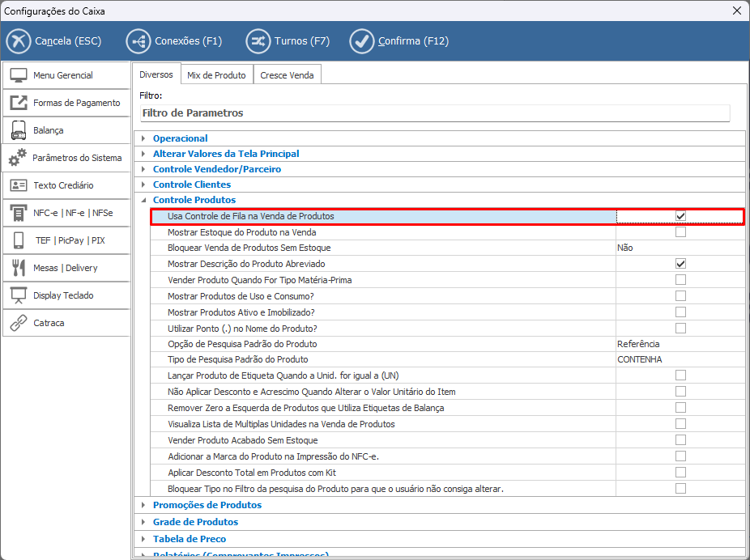
Task: Open the Cresce Venda tab
Action: (x=288, y=75)
